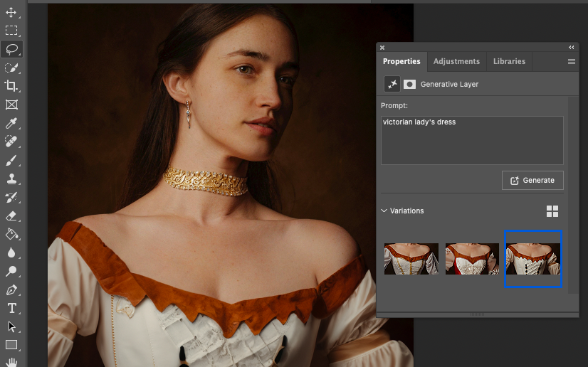Select the Move tool
This screenshot has width=588, height=367.
pos(11,12)
